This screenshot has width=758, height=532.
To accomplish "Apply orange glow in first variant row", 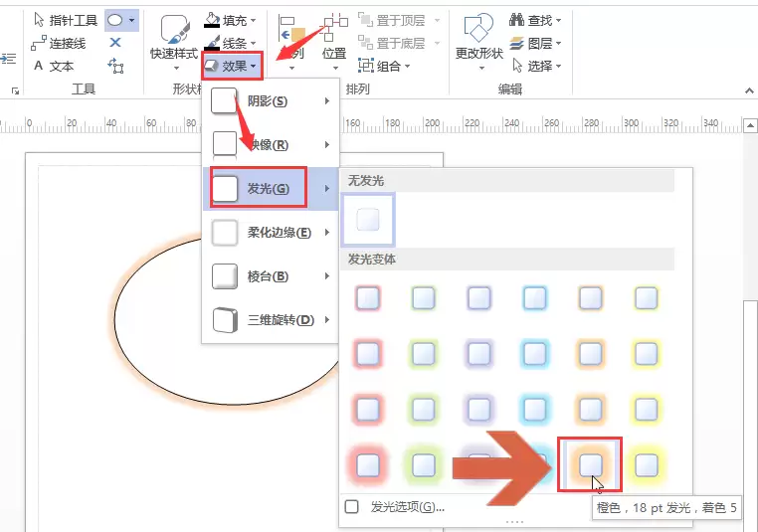I will click(x=590, y=297).
